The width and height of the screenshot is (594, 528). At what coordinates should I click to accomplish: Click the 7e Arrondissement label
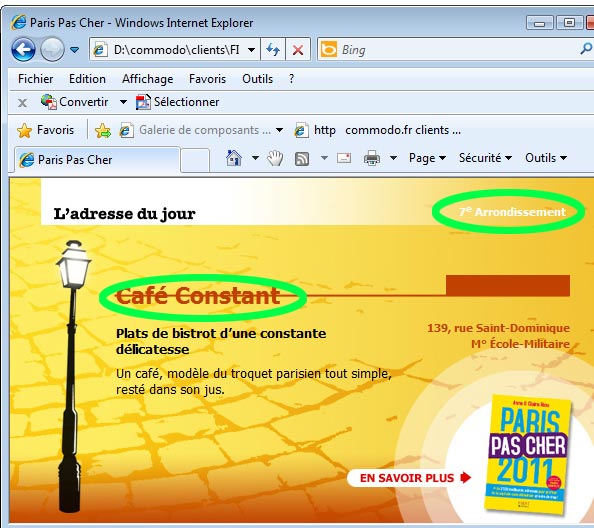click(x=512, y=212)
